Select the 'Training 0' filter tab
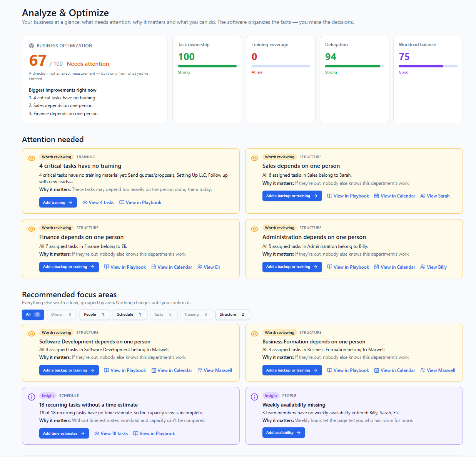The height and width of the screenshot is (457, 476). click(x=196, y=315)
